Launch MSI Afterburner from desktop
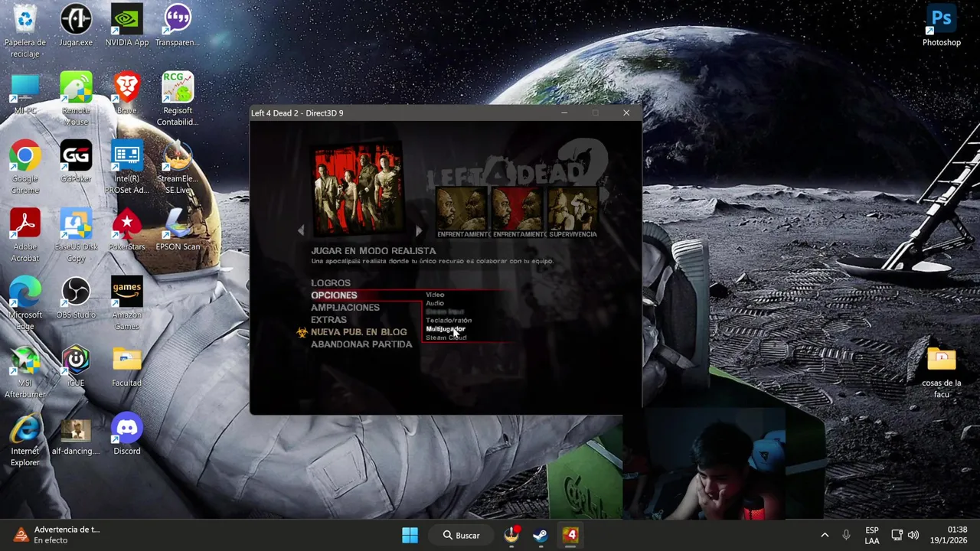 click(x=25, y=372)
